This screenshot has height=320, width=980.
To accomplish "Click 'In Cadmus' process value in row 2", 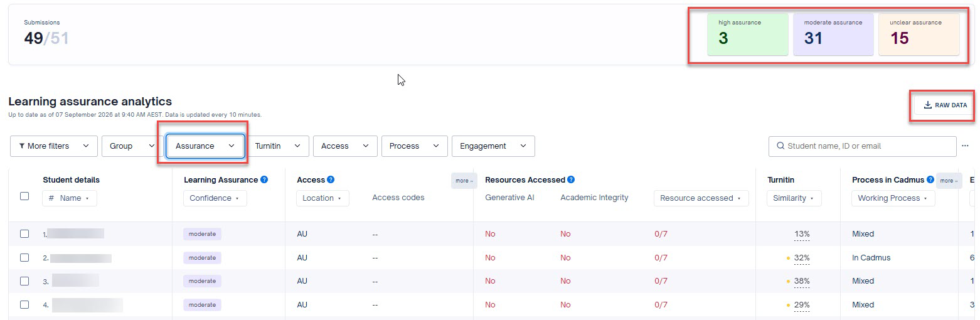I will 871,257.
